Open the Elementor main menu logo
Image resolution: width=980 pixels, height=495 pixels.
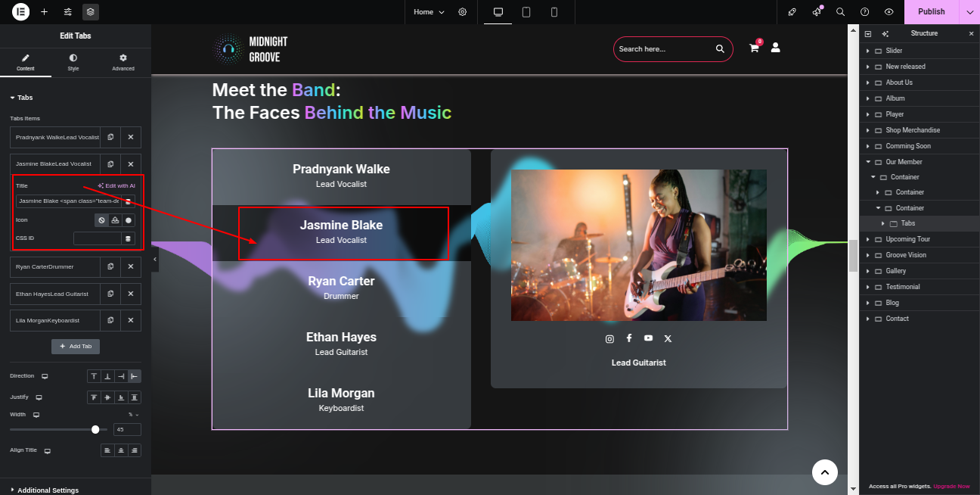pos(21,11)
